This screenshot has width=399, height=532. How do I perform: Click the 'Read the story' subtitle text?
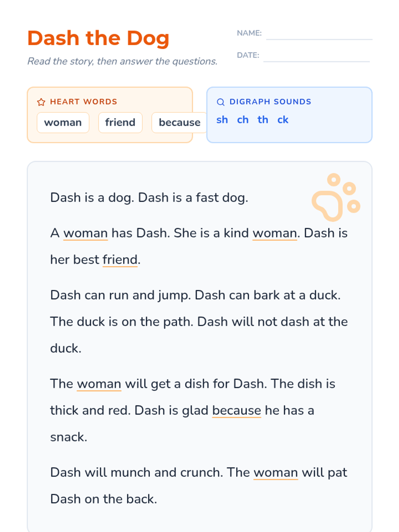(x=122, y=61)
